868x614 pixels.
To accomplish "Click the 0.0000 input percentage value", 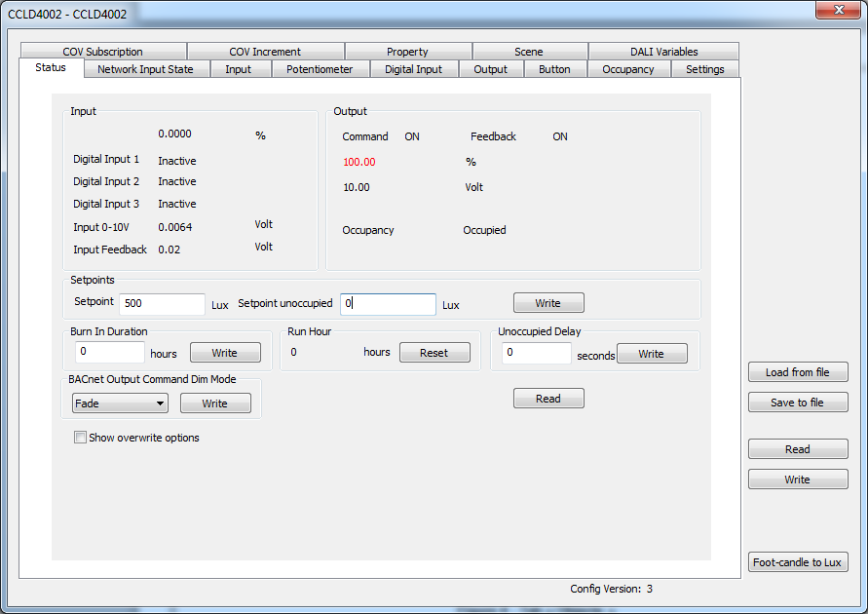I will (x=175, y=134).
